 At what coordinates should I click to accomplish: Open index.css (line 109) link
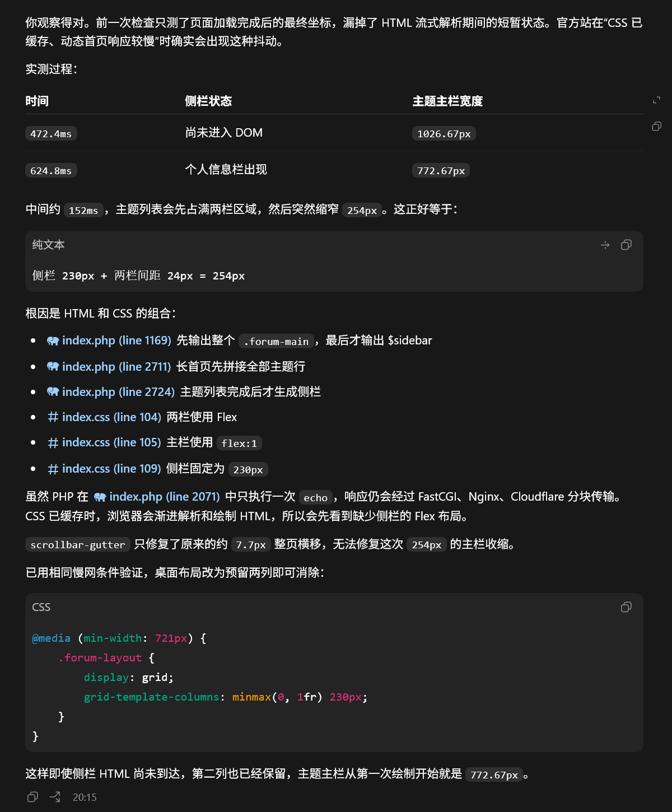click(111, 469)
